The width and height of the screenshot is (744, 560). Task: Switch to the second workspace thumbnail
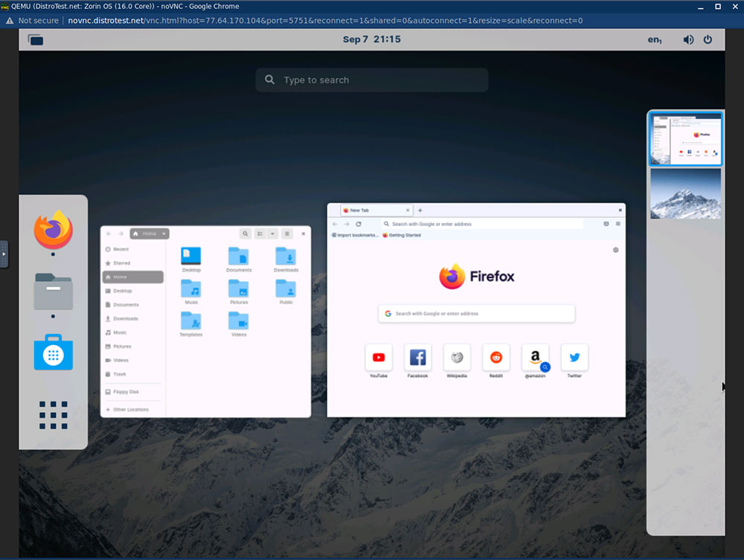coord(684,194)
